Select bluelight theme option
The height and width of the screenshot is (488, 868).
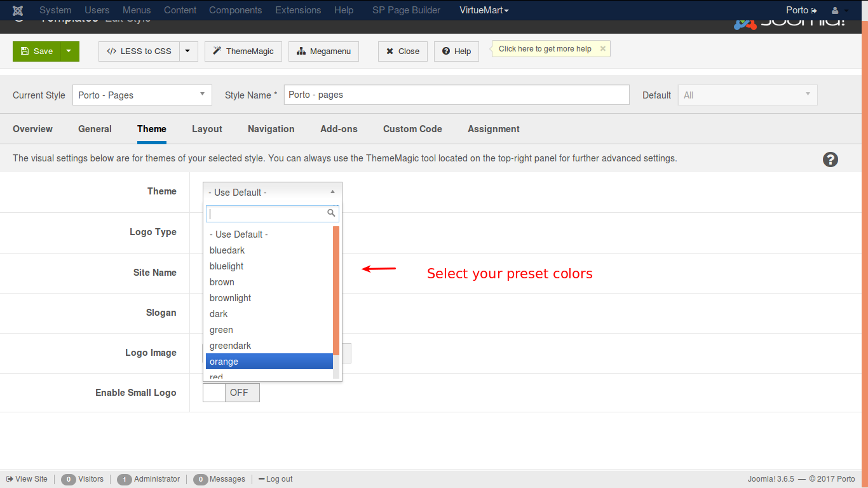[x=269, y=266]
